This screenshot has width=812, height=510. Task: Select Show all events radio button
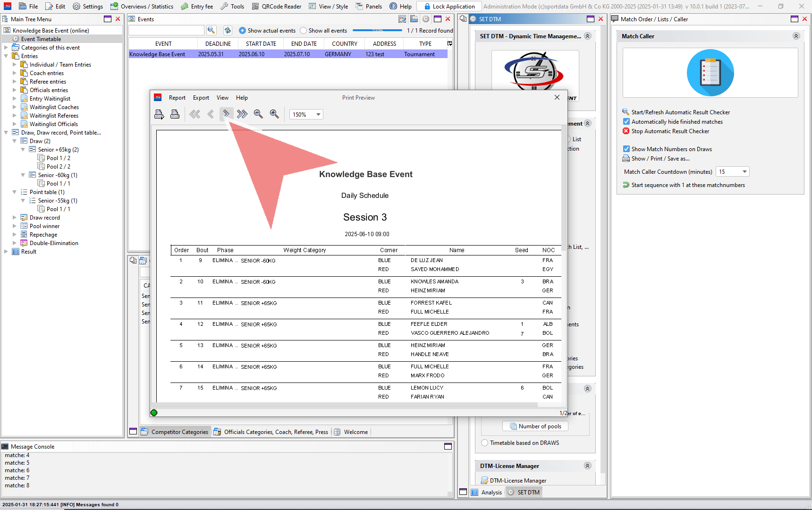pos(304,31)
